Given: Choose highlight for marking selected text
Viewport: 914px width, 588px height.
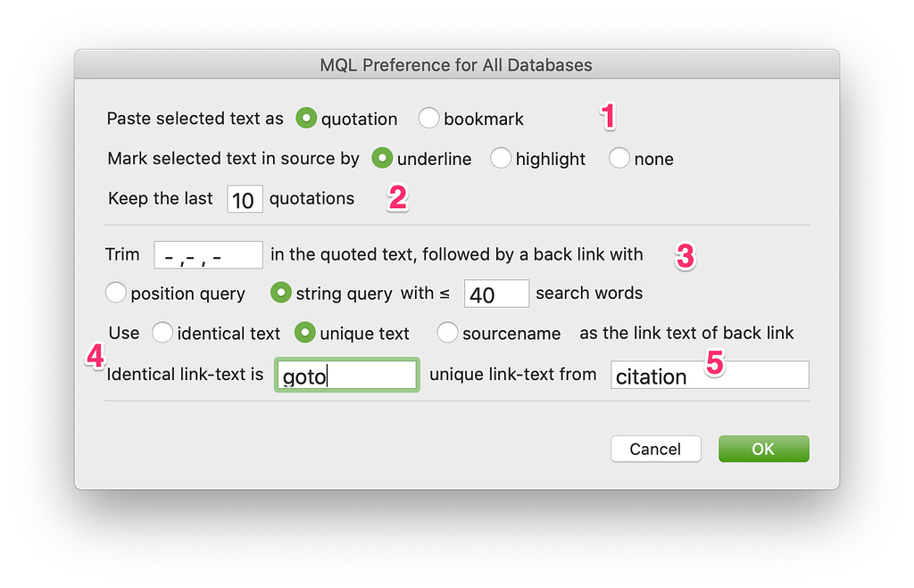Looking at the screenshot, I should click(x=499, y=159).
